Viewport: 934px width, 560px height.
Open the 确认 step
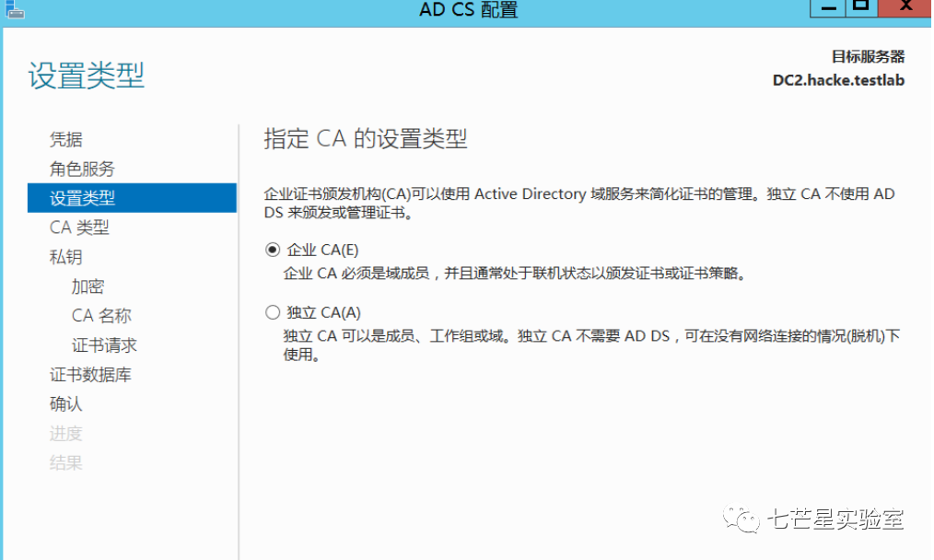(x=65, y=404)
